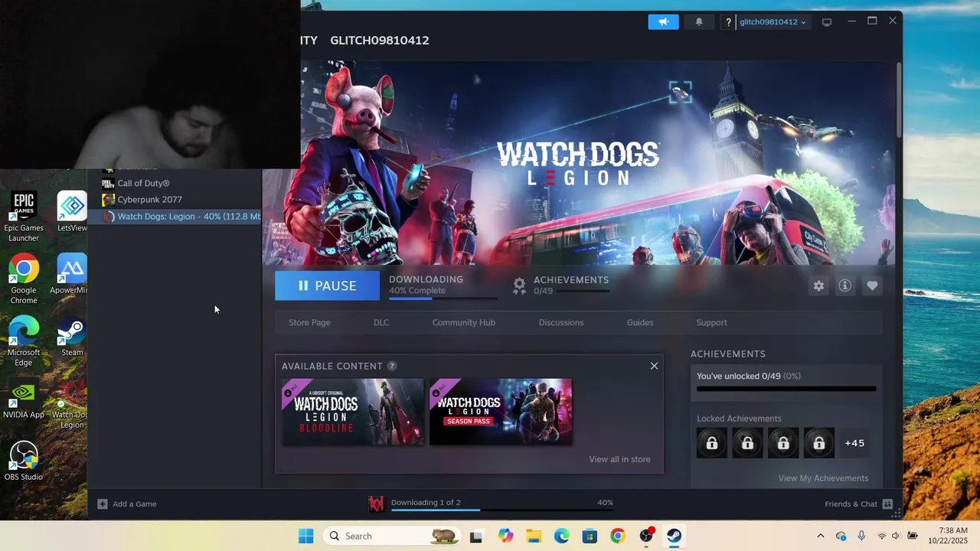Click the Watch Dogs Legion hero banner
The image size is (980, 551).
tap(578, 163)
